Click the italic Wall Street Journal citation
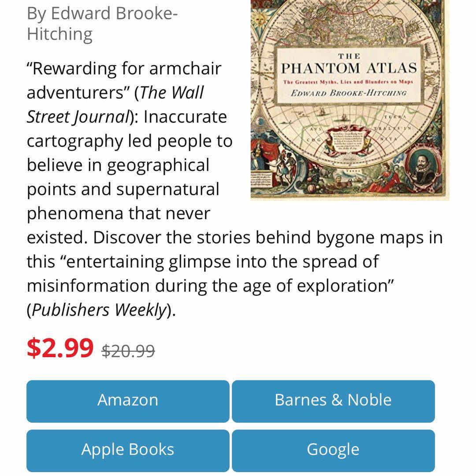The image size is (476, 476). tap(115, 105)
